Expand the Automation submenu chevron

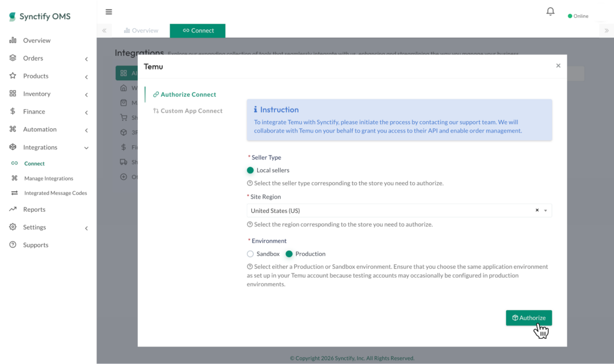86,130
